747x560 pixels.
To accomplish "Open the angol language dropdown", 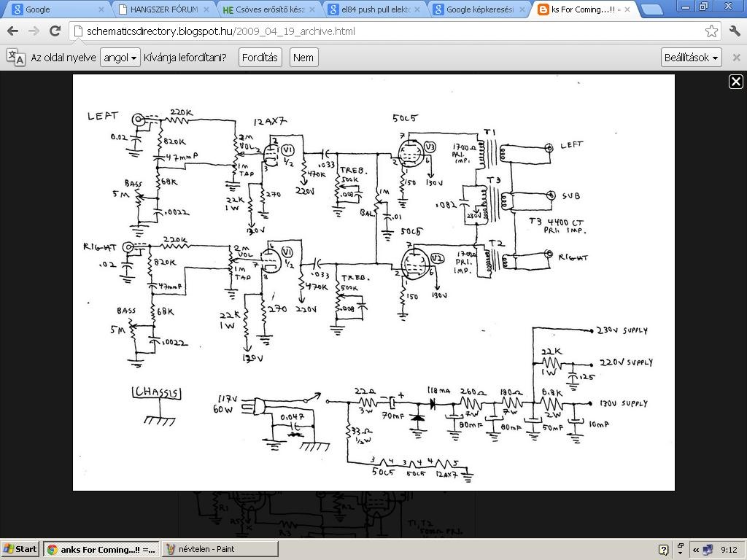I will (x=120, y=58).
